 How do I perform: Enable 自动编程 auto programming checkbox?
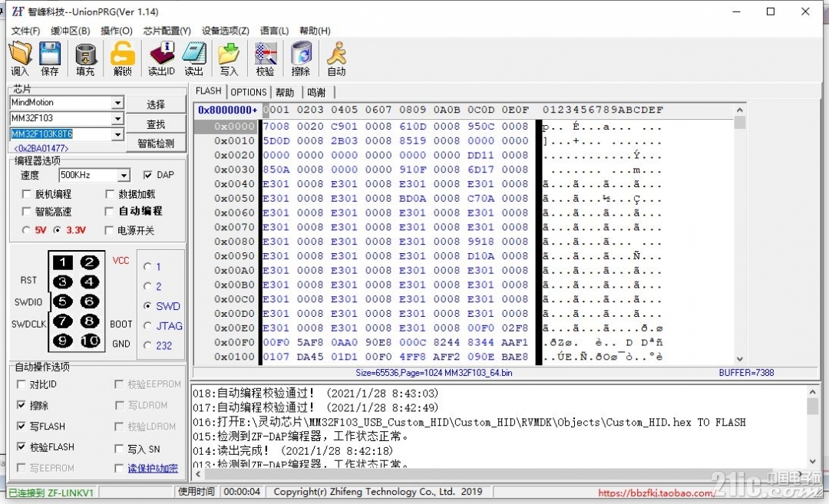[x=110, y=211]
